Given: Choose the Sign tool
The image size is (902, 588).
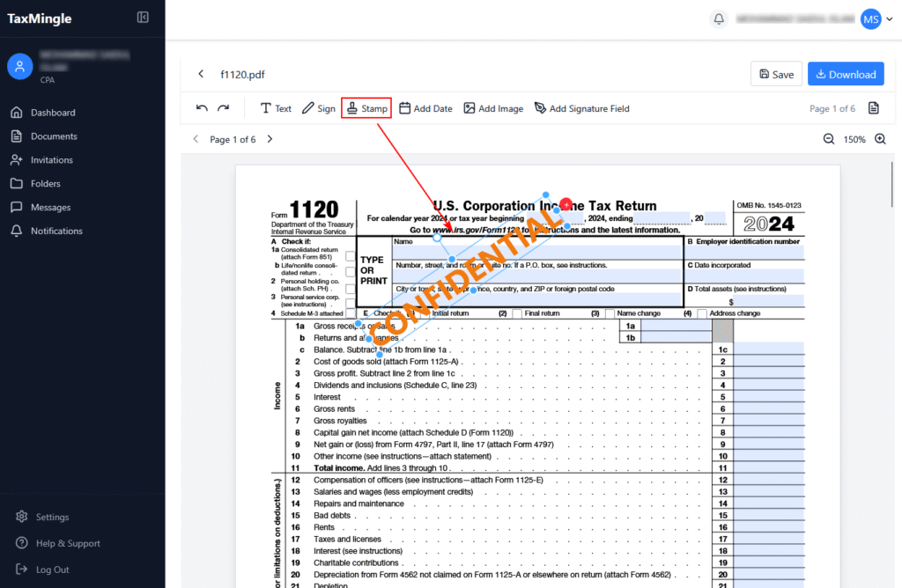Looking at the screenshot, I should click(x=318, y=108).
